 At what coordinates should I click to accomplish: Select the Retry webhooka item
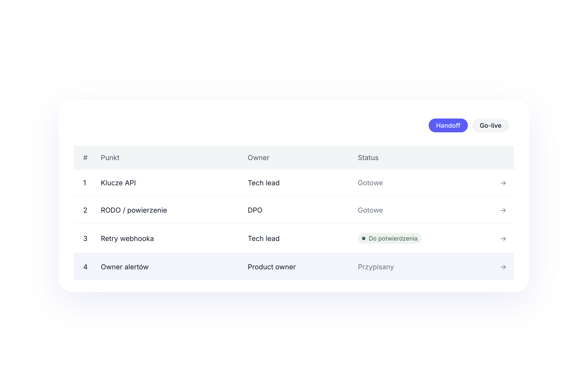(x=127, y=239)
